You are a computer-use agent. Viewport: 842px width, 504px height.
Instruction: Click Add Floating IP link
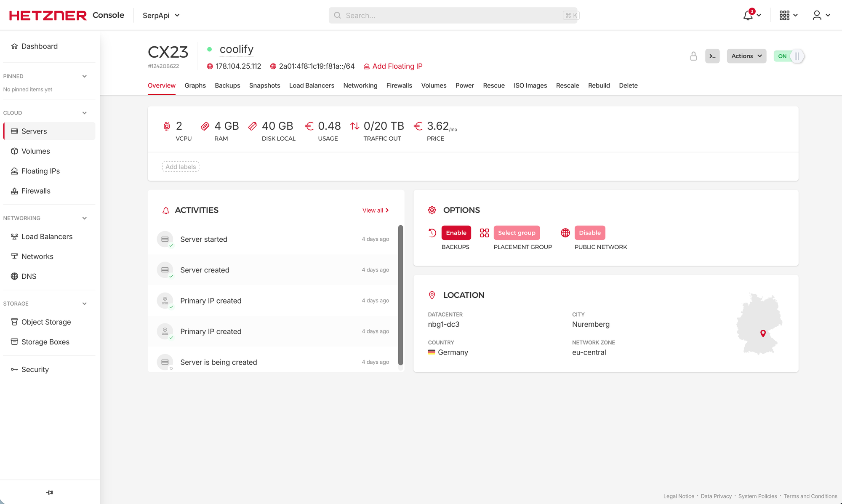(392, 66)
